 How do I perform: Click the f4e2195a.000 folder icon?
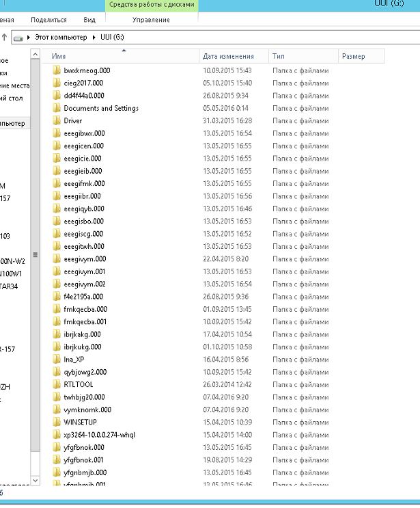click(x=57, y=297)
